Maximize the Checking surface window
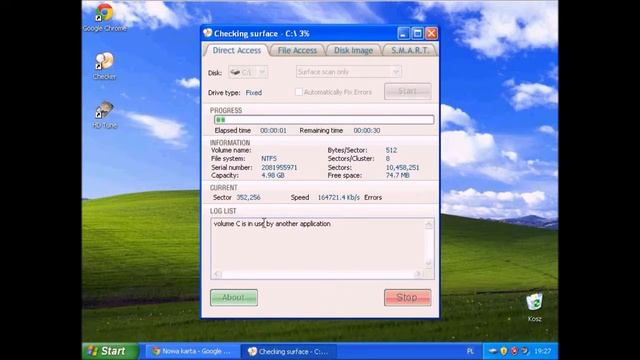The height and width of the screenshot is (360, 640). point(418,33)
